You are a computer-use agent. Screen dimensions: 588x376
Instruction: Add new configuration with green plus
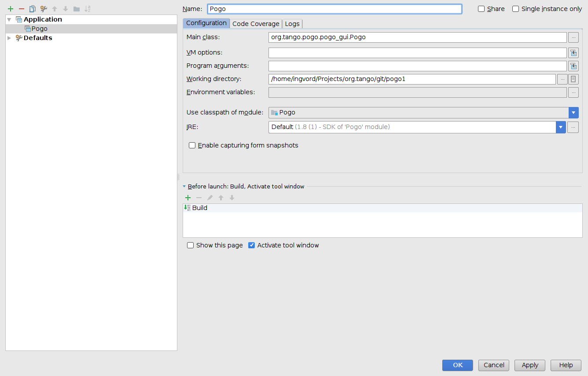click(x=11, y=9)
